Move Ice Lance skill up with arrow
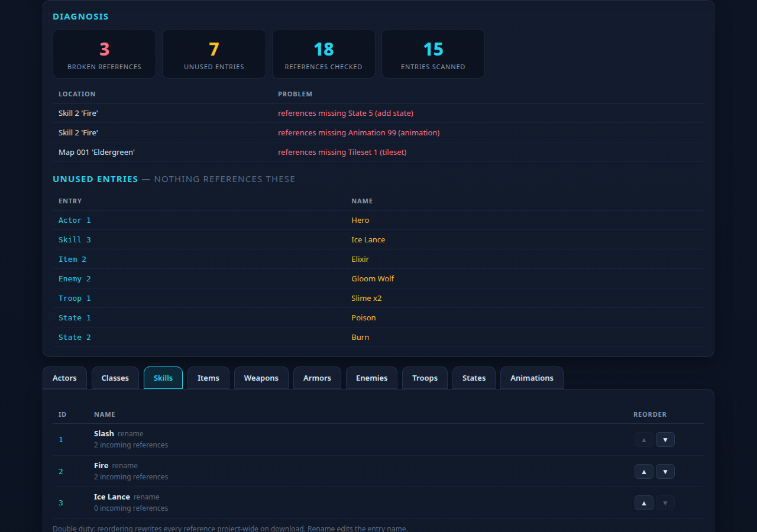757x532 pixels. [x=644, y=503]
